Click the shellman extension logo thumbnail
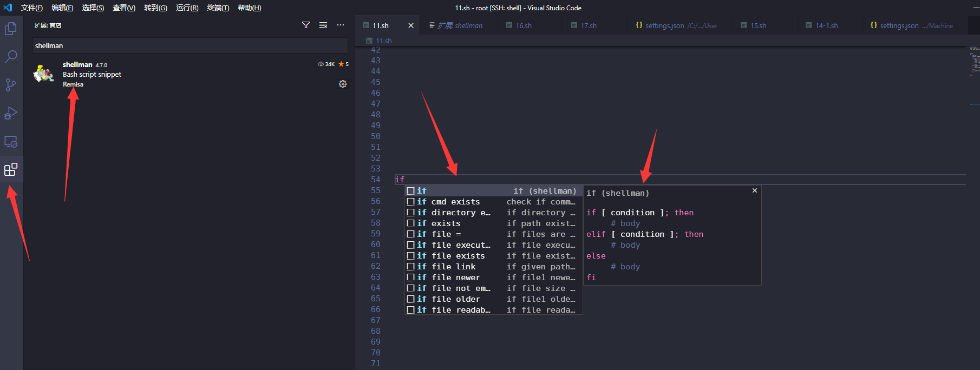 point(43,74)
